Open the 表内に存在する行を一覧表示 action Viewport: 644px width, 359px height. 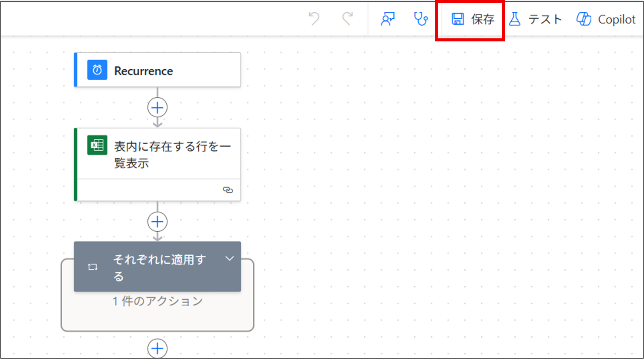click(x=172, y=154)
